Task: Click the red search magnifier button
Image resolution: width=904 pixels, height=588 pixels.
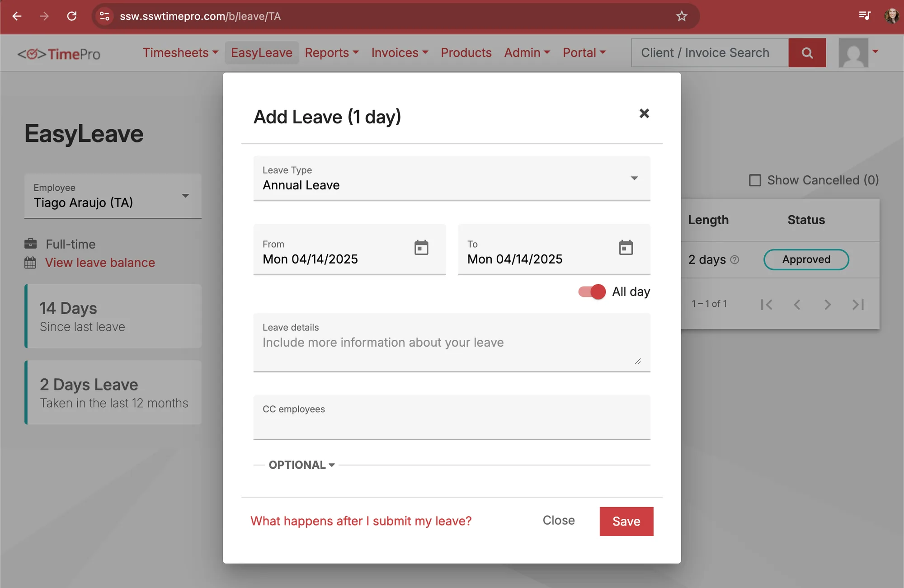Action: pyautogui.click(x=807, y=53)
